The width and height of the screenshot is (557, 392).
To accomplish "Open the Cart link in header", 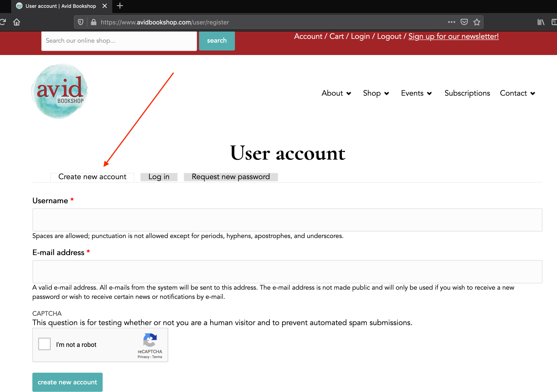I will 336,36.
